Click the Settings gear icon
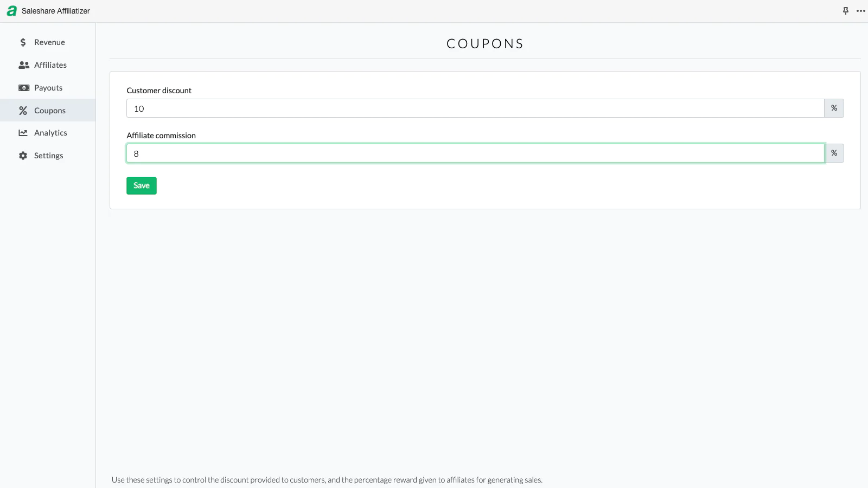Viewport: 868px width, 488px height. pyautogui.click(x=23, y=156)
